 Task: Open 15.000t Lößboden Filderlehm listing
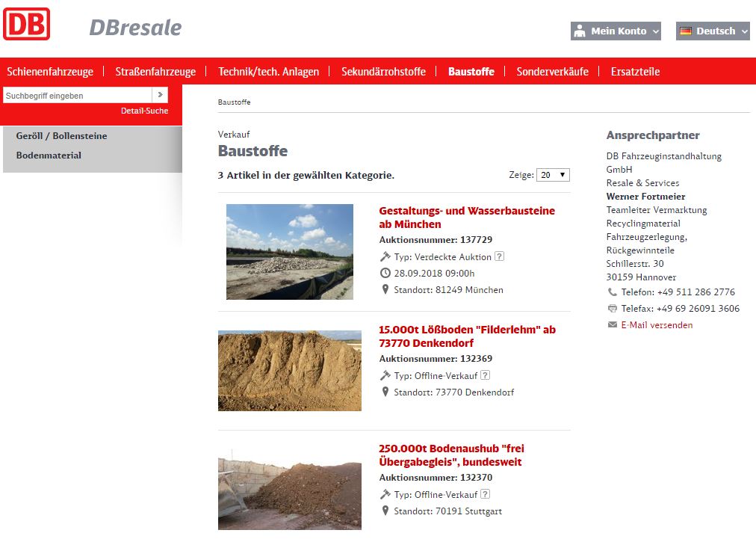(467, 336)
